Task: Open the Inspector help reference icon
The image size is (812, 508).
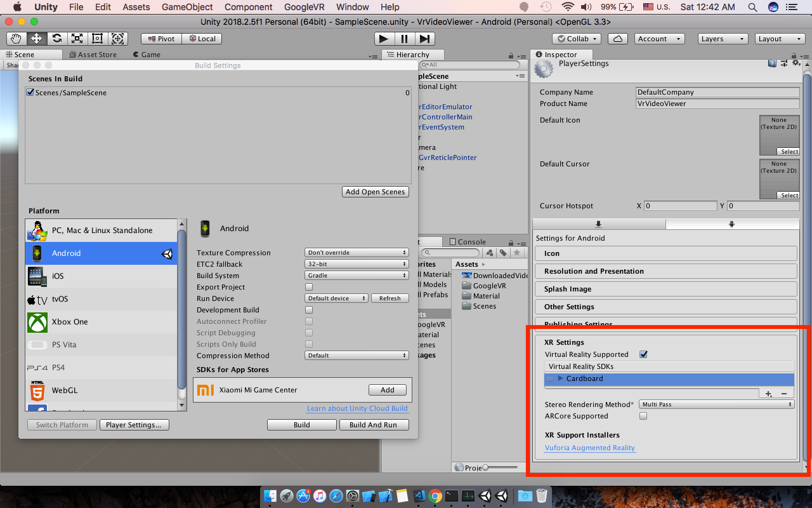Action: coord(772,63)
